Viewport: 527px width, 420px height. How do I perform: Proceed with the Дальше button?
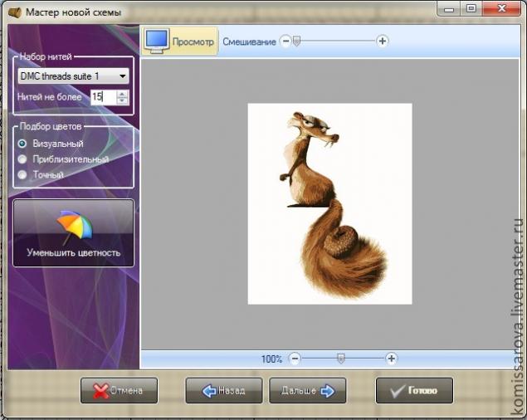(x=308, y=390)
